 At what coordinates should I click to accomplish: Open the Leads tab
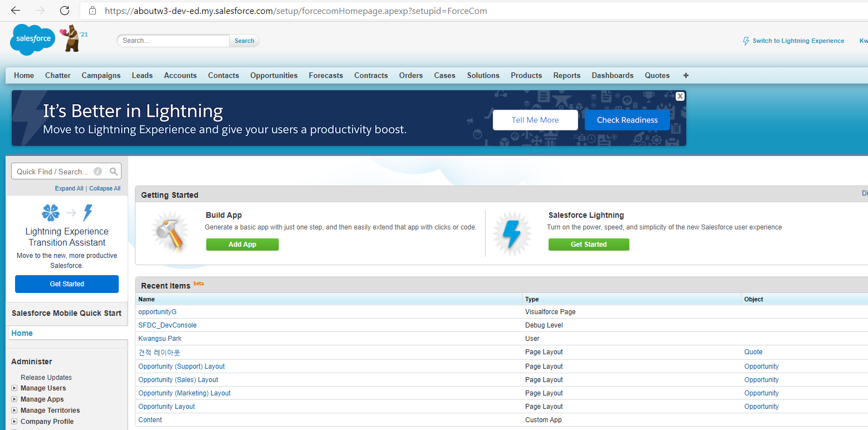(142, 75)
